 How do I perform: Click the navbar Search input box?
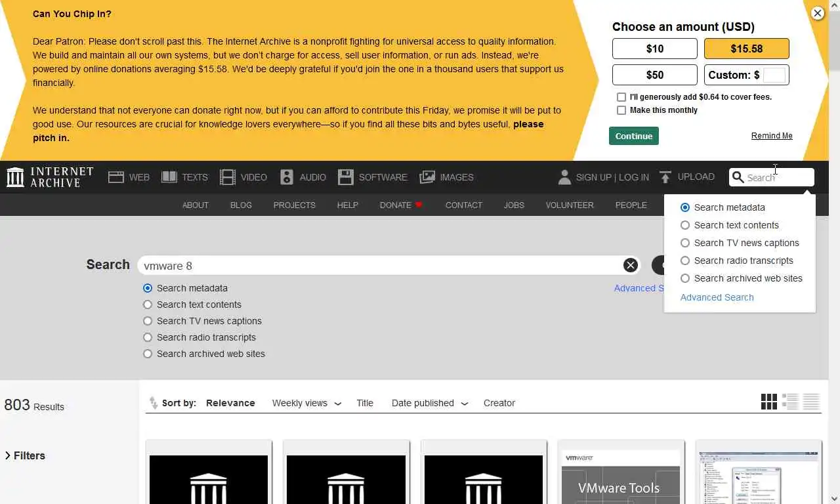tap(772, 177)
